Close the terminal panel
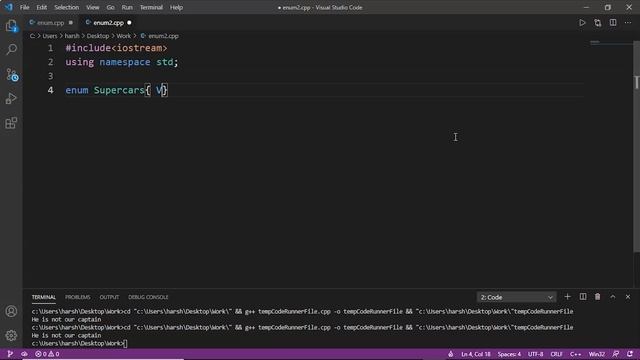This screenshot has height=360, width=640. (x=628, y=297)
